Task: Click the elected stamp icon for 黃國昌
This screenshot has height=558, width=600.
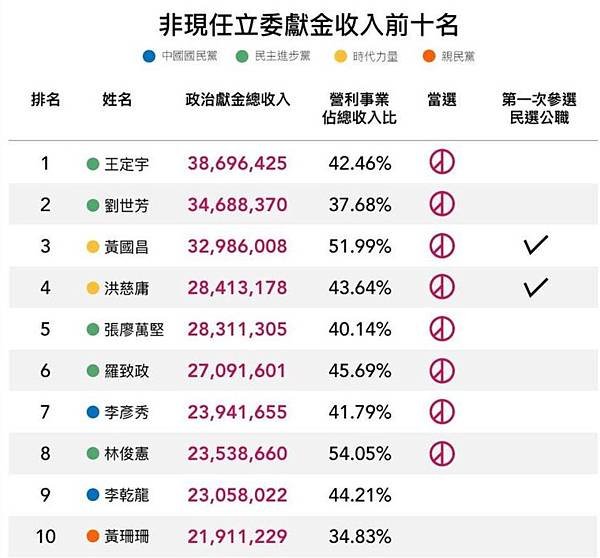Action: tap(442, 246)
